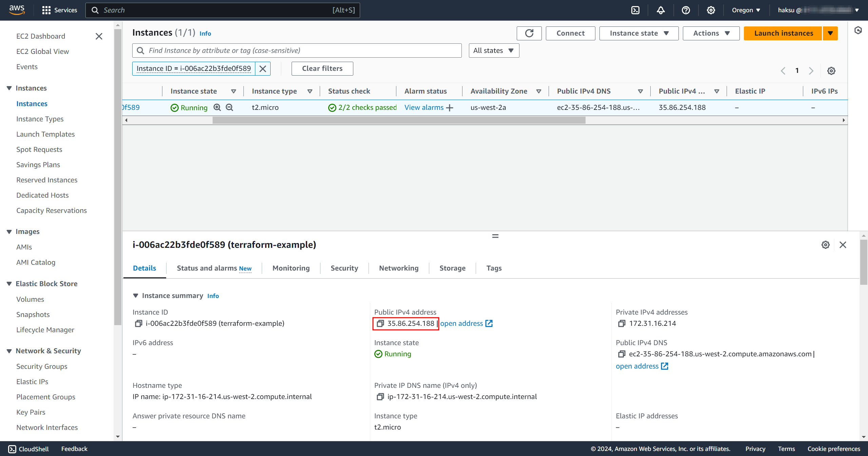
Task: Copy the private IPv4 address 172.31.16.214
Action: (x=622, y=323)
